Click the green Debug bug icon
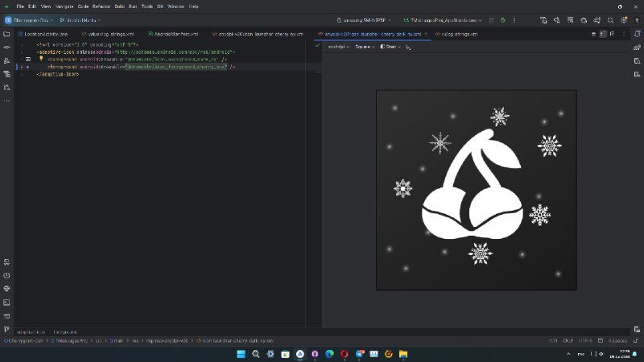This screenshot has height=362, width=644. coord(502,20)
